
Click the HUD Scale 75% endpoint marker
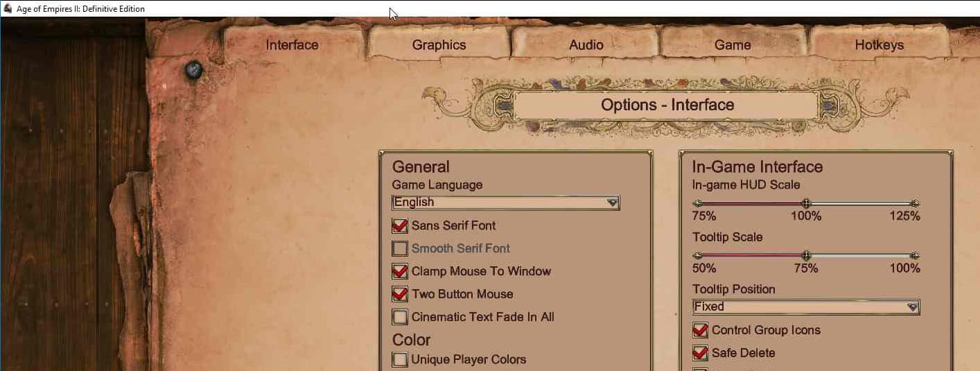(697, 203)
